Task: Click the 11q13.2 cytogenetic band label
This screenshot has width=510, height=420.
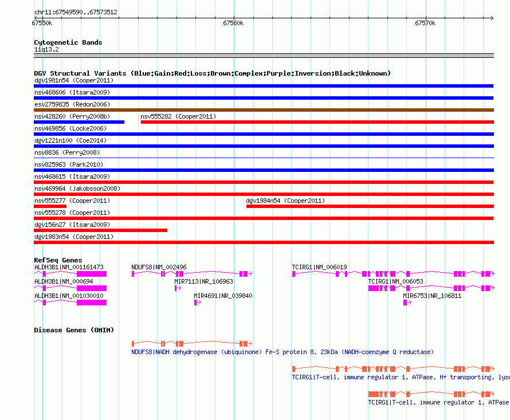Action: point(46,49)
